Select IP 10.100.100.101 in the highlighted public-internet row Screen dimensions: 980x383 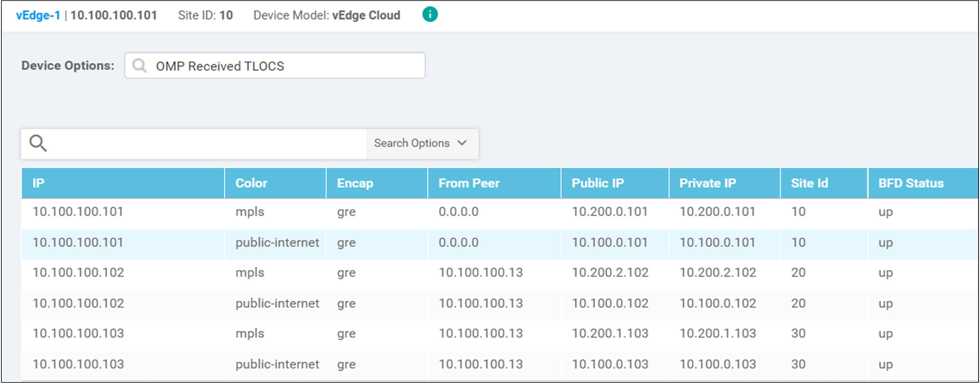tap(78, 242)
